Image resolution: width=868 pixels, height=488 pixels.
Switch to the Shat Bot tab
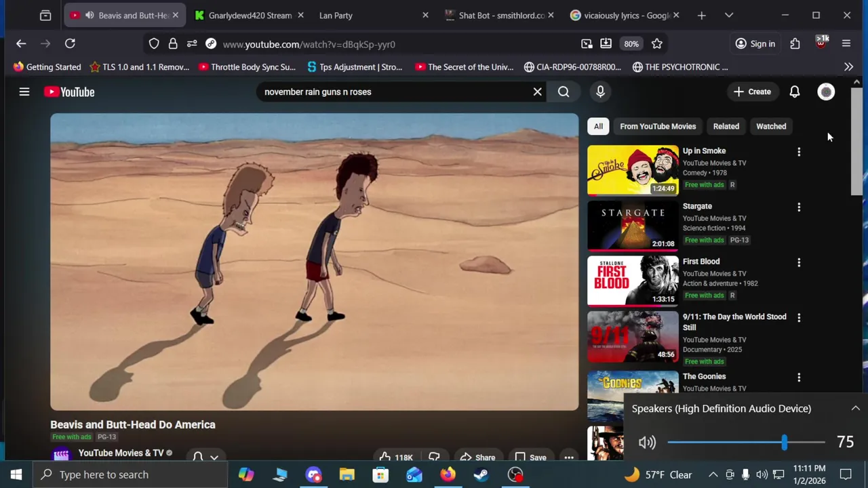pos(499,15)
